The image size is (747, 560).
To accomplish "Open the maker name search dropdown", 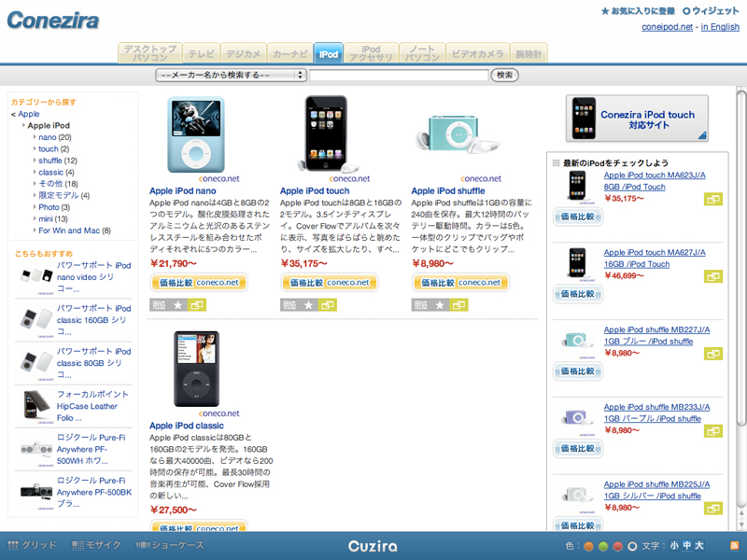I will [x=231, y=76].
